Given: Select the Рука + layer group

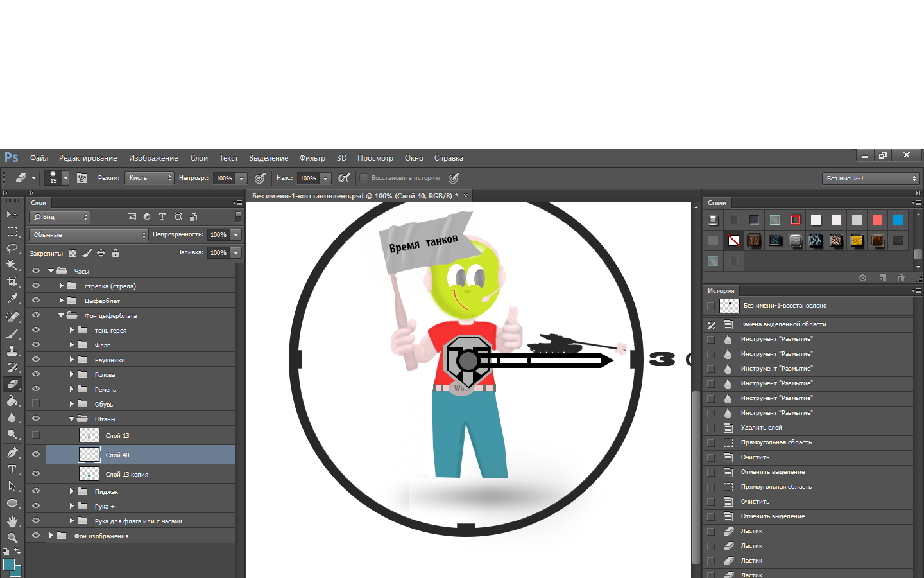Looking at the screenshot, I should (105, 506).
